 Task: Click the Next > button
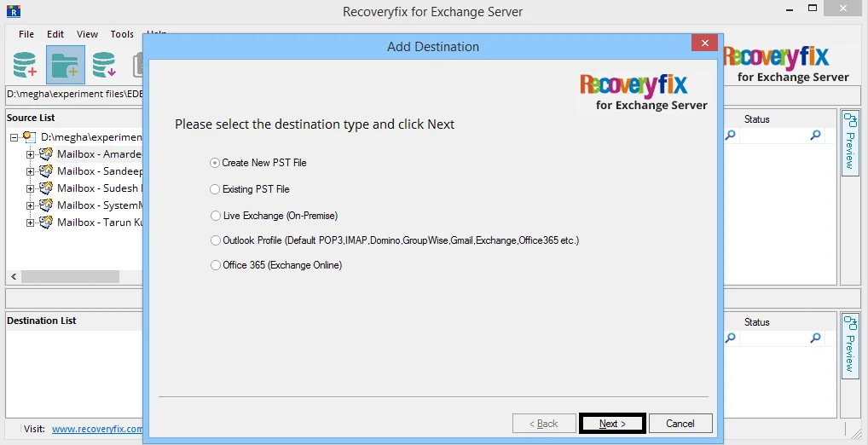(x=612, y=424)
